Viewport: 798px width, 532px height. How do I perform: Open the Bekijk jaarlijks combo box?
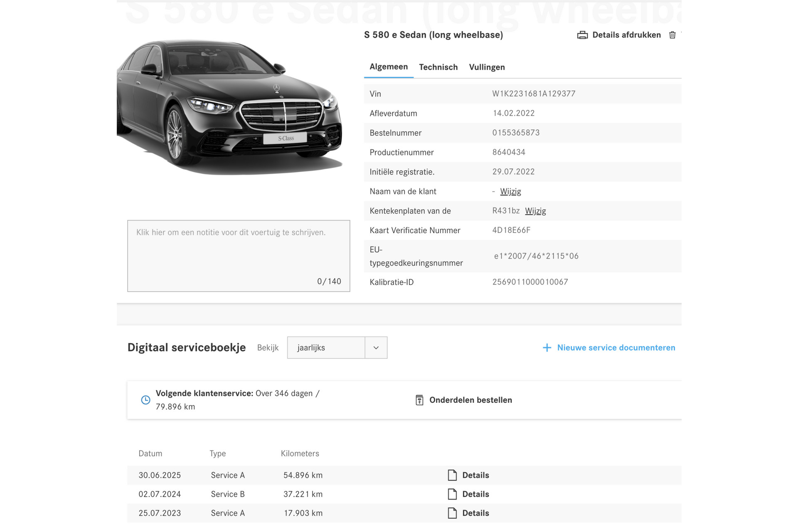326,348
